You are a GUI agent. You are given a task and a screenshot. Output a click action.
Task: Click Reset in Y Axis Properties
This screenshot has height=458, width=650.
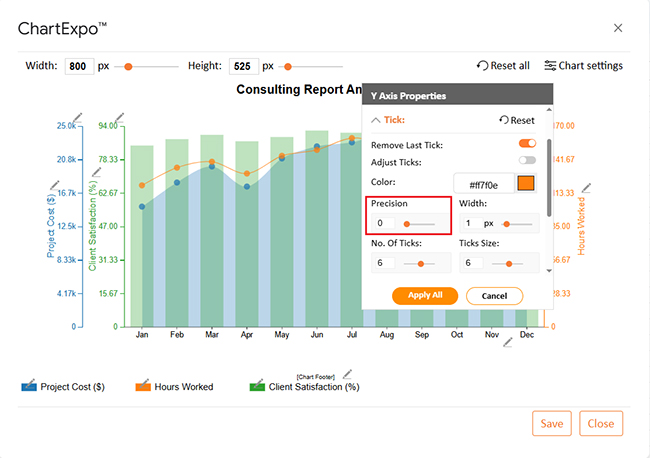click(516, 120)
